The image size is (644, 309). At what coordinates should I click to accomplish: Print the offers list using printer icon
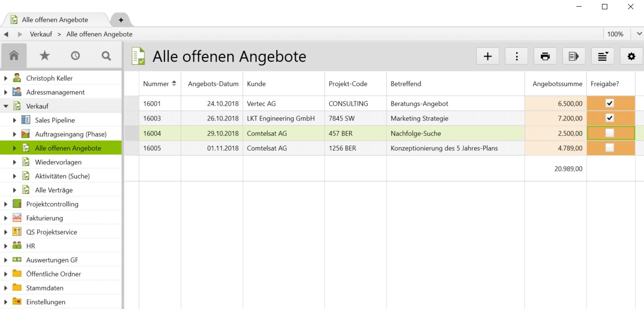coord(545,56)
